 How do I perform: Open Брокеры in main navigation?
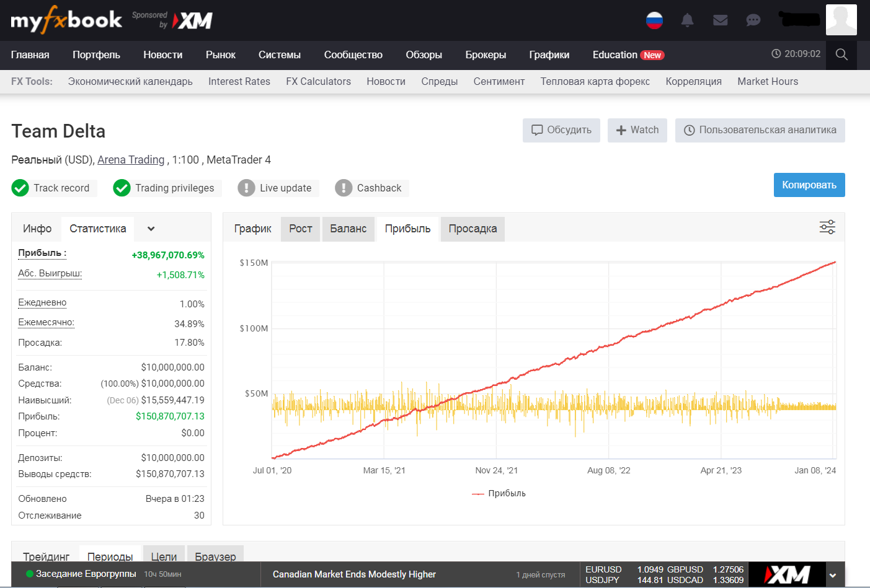tap(486, 55)
